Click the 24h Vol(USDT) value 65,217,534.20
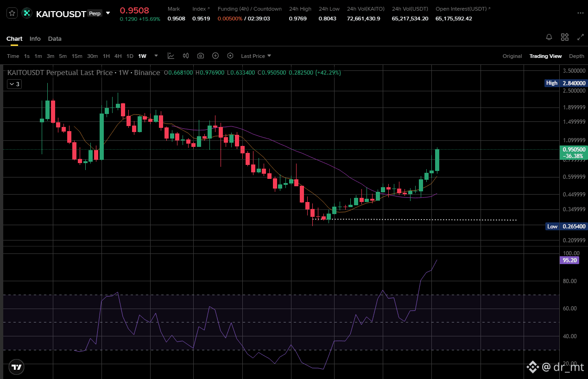588x379 pixels. click(410, 19)
